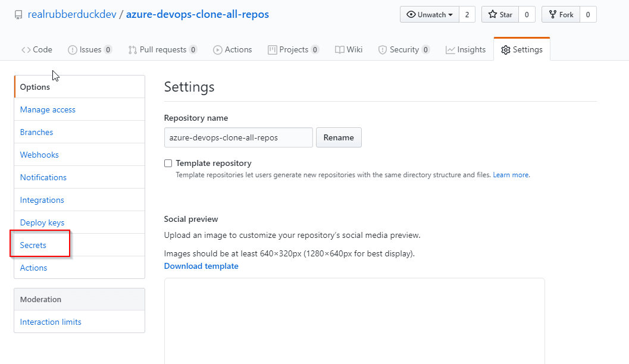Click the Fork button
This screenshot has height=364, width=629.
(561, 14)
